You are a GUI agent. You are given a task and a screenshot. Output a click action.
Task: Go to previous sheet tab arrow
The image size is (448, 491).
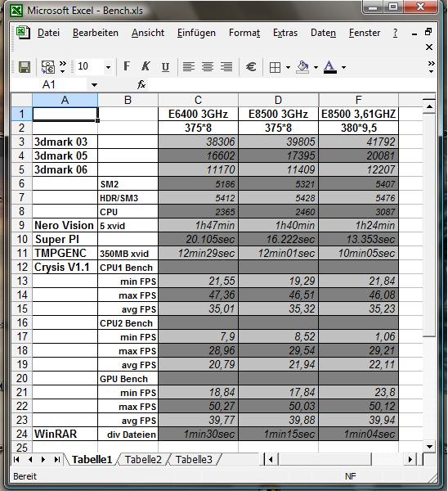pyautogui.click(x=30, y=459)
